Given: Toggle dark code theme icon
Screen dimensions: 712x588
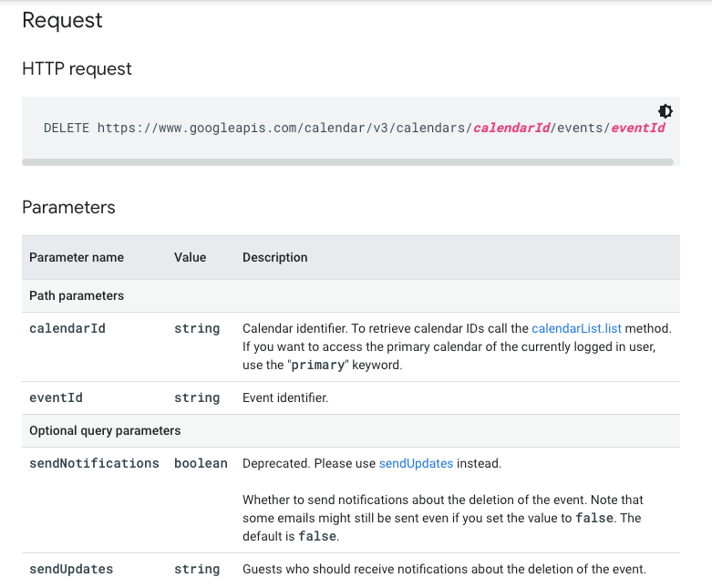Looking at the screenshot, I should tap(666, 111).
